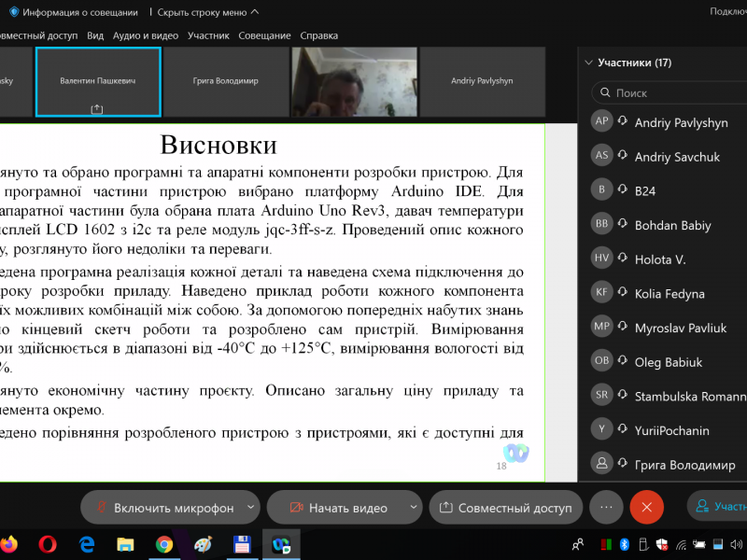
Task: Click the participants Поиск search field
Action: 672,93
